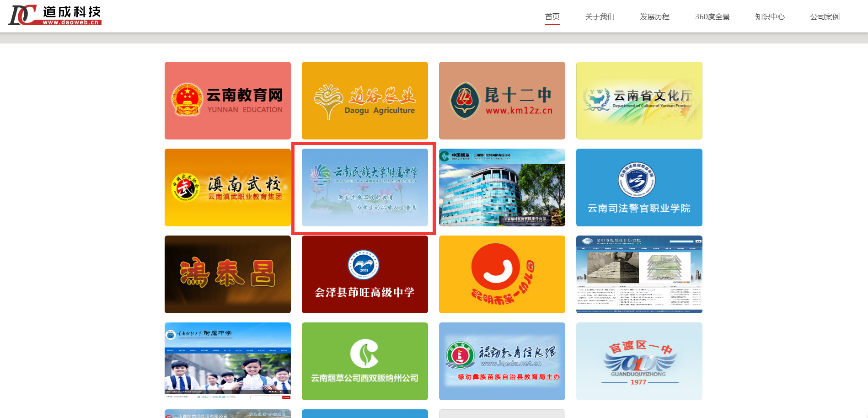
Task: Click 禄劝彝族苗族自治县教育局主办 text
Action: point(509,377)
